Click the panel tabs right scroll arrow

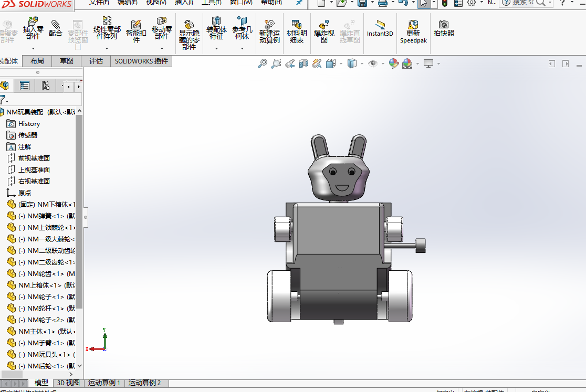[78, 87]
